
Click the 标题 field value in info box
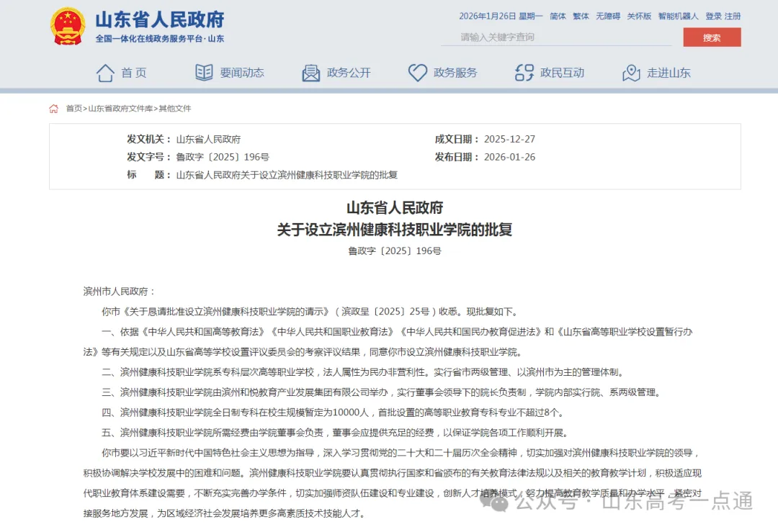pyautogui.click(x=287, y=175)
